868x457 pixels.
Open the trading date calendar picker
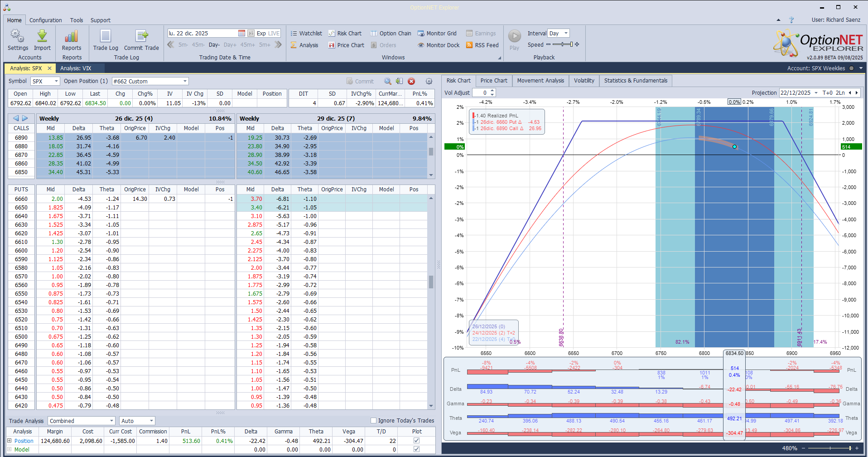coord(241,33)
